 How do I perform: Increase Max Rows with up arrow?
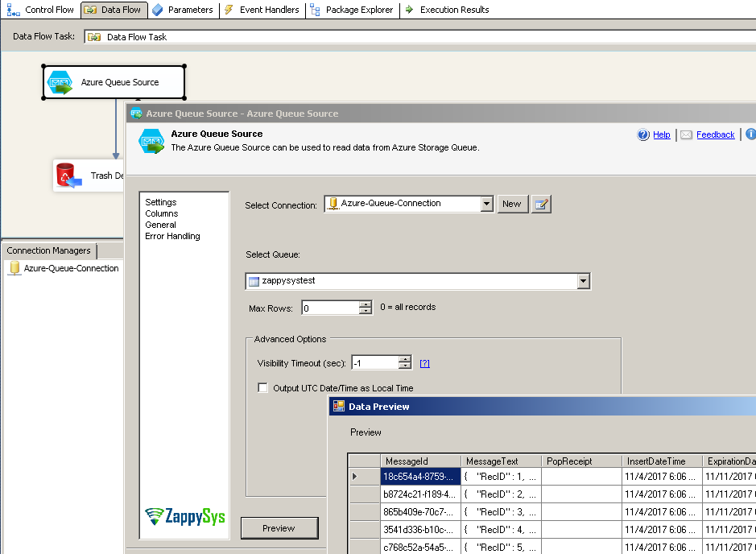click(x=366, y=304)
